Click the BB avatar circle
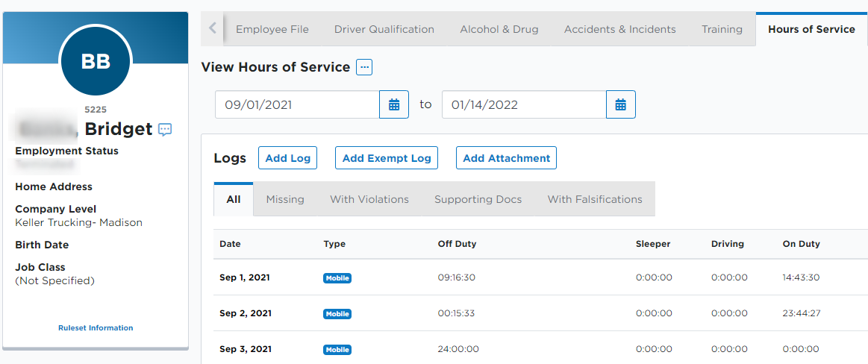The height and width of the screenshot is (364, 868). (96, 61)
